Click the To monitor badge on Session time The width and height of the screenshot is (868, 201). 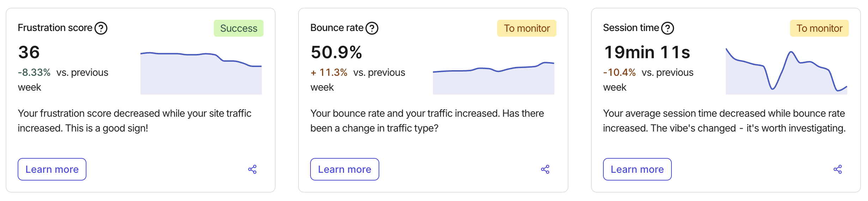click(819, 28)
